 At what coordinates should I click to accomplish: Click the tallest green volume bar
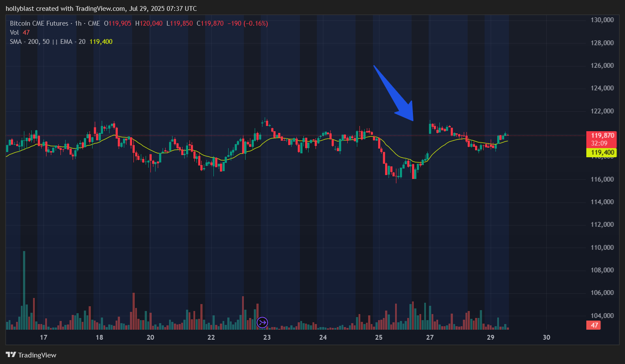(x=24, y=287)
